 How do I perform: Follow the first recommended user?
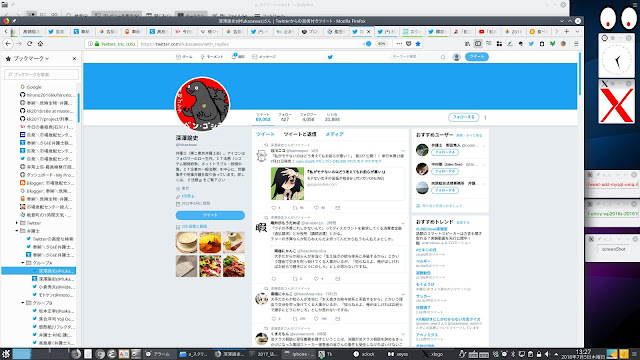445,152
